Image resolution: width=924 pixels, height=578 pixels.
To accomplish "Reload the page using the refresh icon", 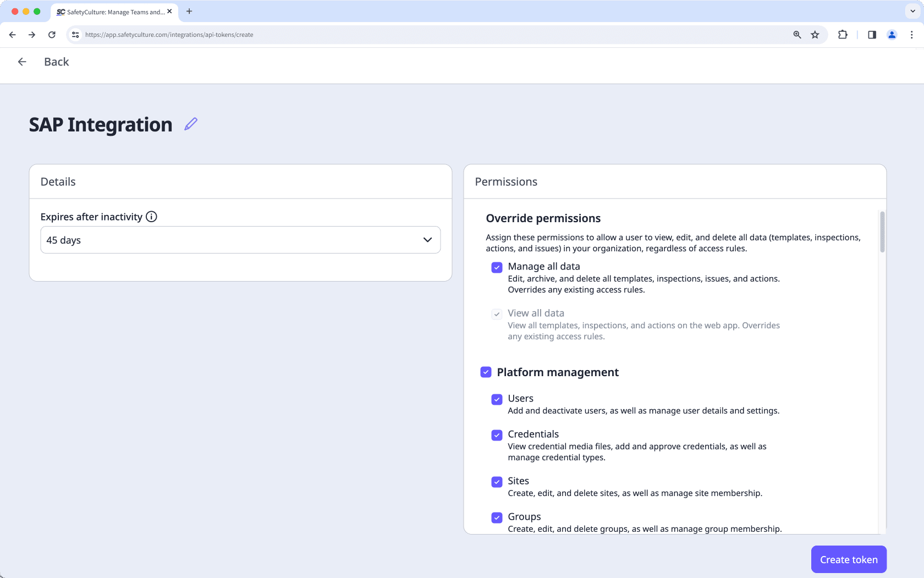I will pyautogui.click(x=52, y=35).
